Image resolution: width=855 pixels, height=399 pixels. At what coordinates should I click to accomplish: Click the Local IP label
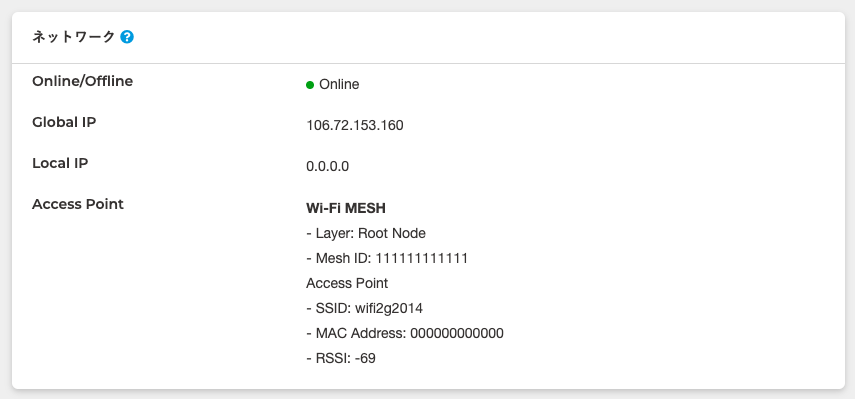[60, 163]
